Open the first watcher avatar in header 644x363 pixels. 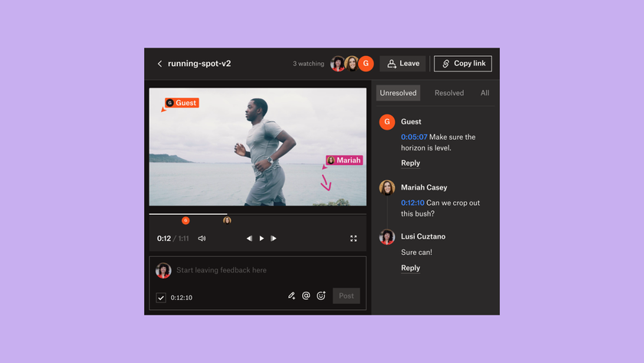point(337,64)
